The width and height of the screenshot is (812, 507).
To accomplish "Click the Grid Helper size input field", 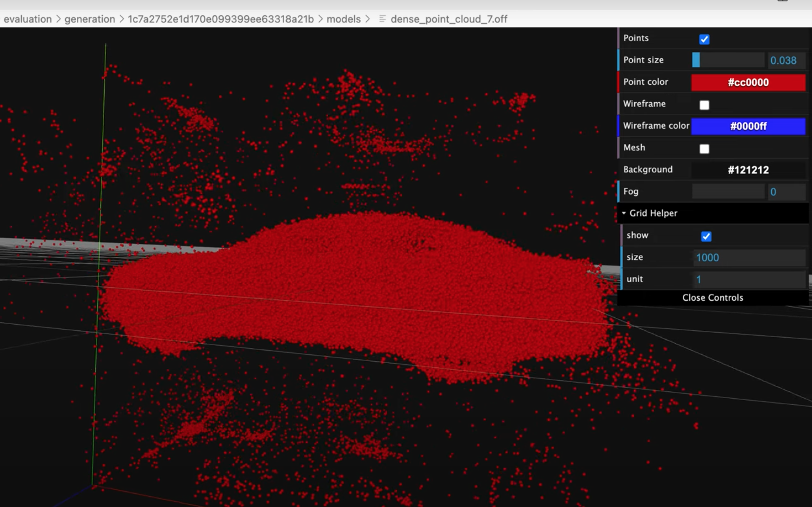I will click(749, 258).
